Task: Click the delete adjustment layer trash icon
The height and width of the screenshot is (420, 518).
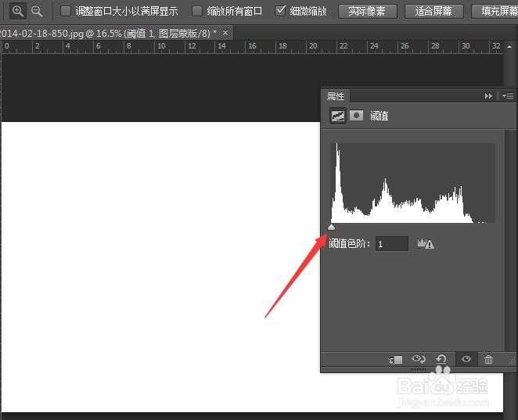Action: point(488,359)
